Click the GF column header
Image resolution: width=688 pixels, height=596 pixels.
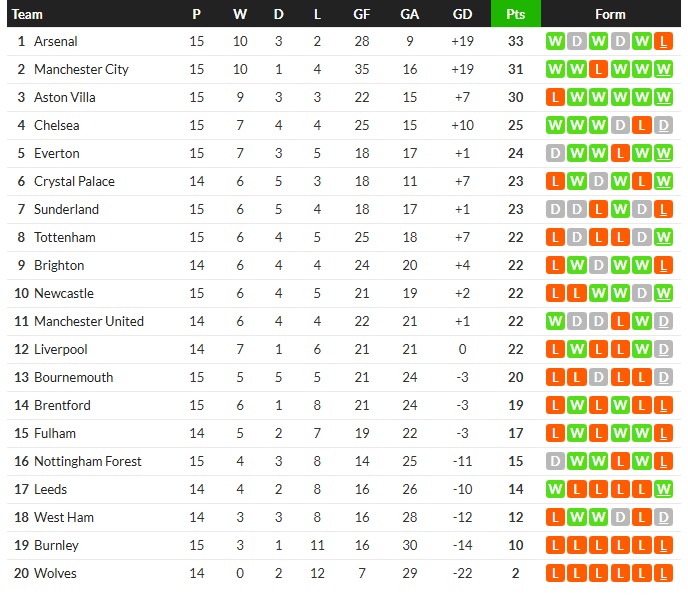point(362,14)
